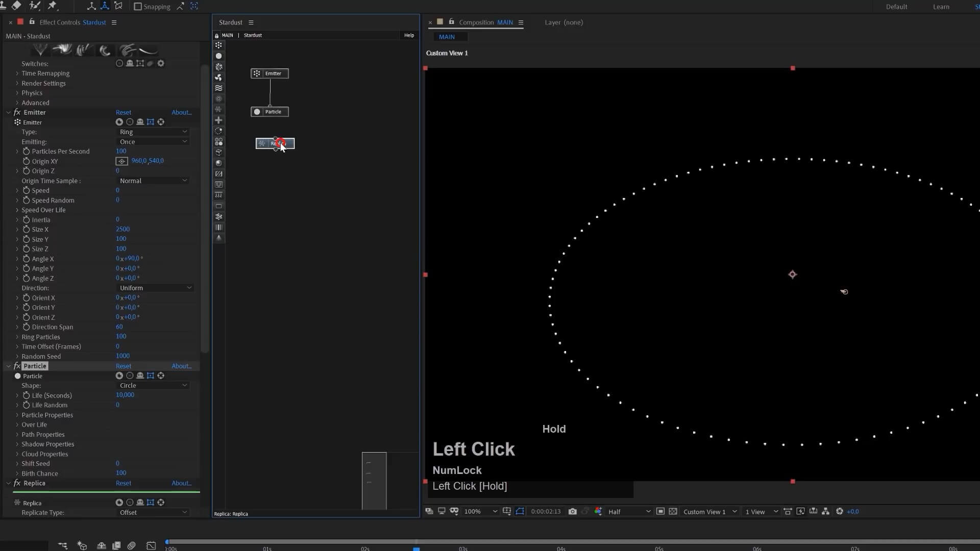This screenshot has height=551, width=980.
Task: Open the particle Shape dropdown set to Circle
Action: click(x=153, y=386)
